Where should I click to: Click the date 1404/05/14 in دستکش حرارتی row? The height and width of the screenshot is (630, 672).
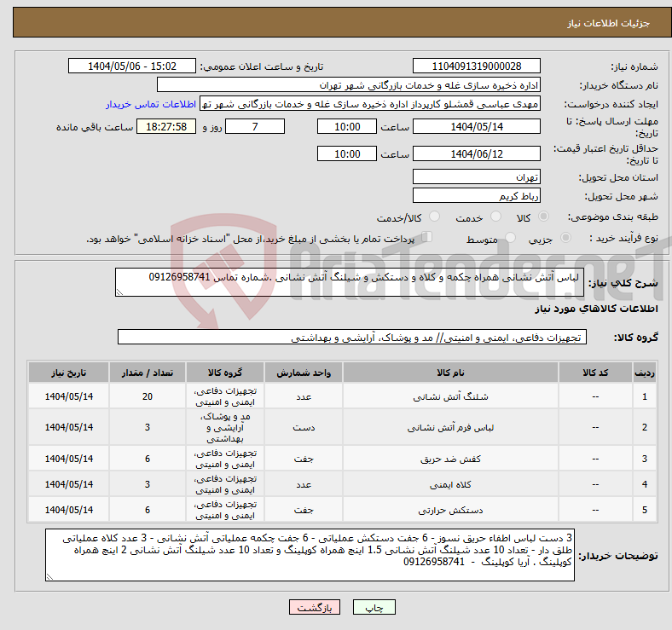pos(68,510)
